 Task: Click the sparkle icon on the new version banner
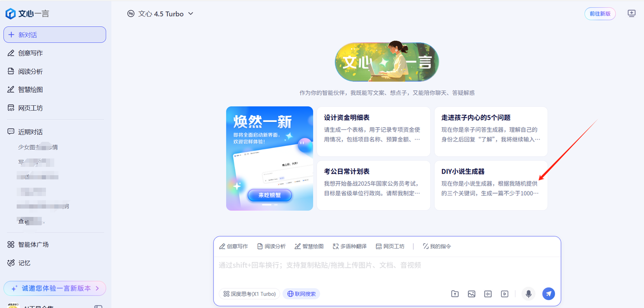click(x=14, y=288)
